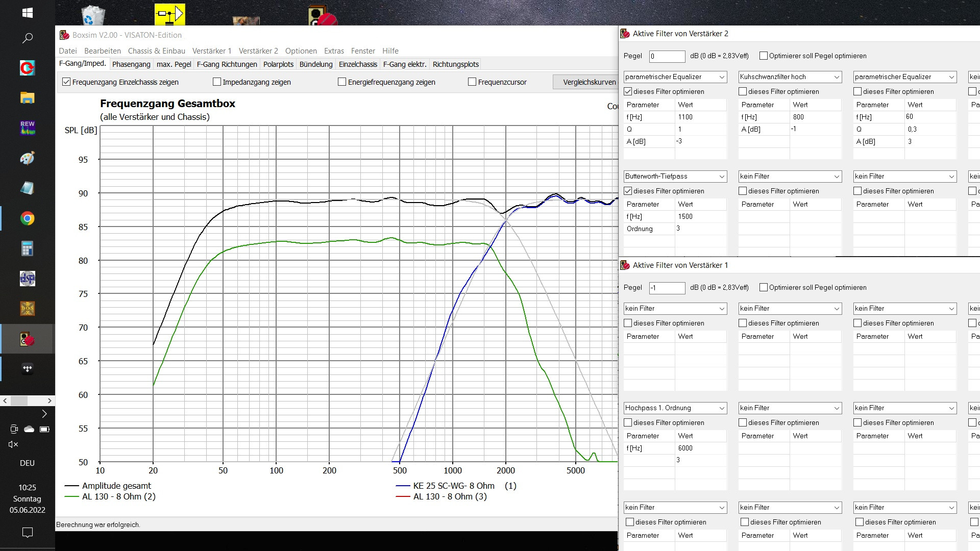Screen dimensions: 980x551
Task: Enable 'Impedanzgang zeigen'
Action: (x=217, y=82)
